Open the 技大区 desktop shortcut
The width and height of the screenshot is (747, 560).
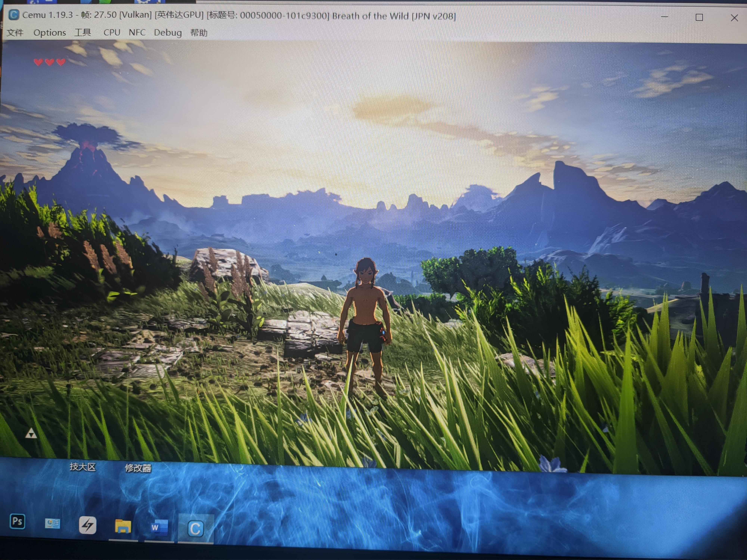tap(83, 466)
